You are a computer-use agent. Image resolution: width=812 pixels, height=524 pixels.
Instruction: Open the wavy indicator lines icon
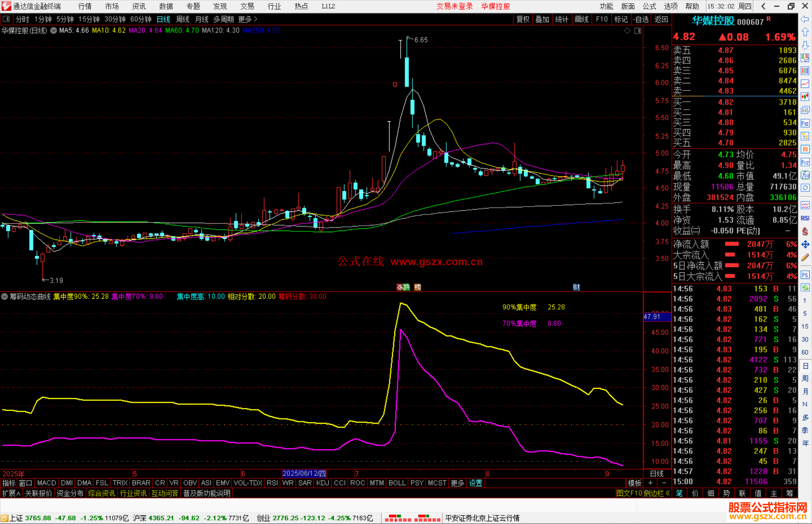(x=805, y=205)
